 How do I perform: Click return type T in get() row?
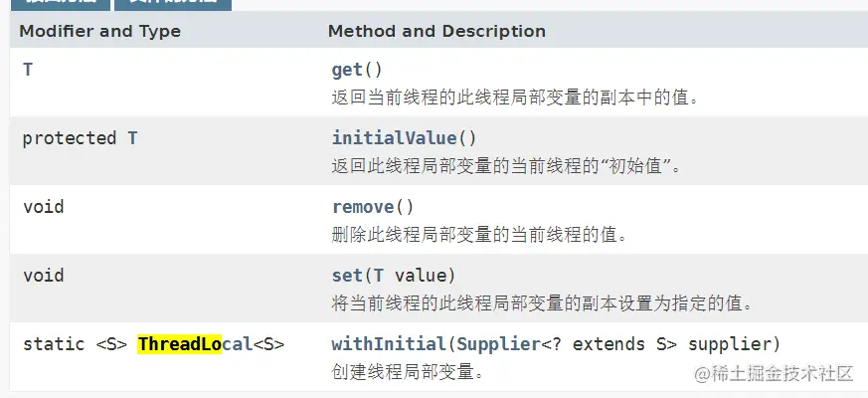pyautogui.click(x=28, y=71)
